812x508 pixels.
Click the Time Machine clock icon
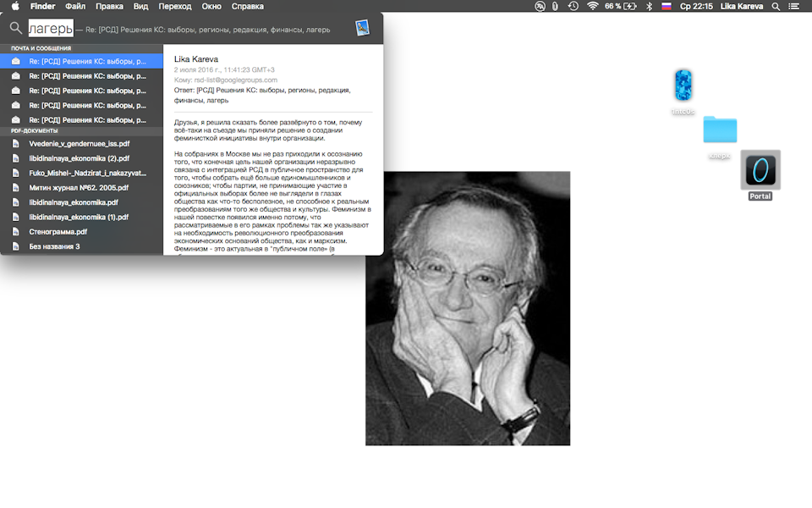[573, 6]
